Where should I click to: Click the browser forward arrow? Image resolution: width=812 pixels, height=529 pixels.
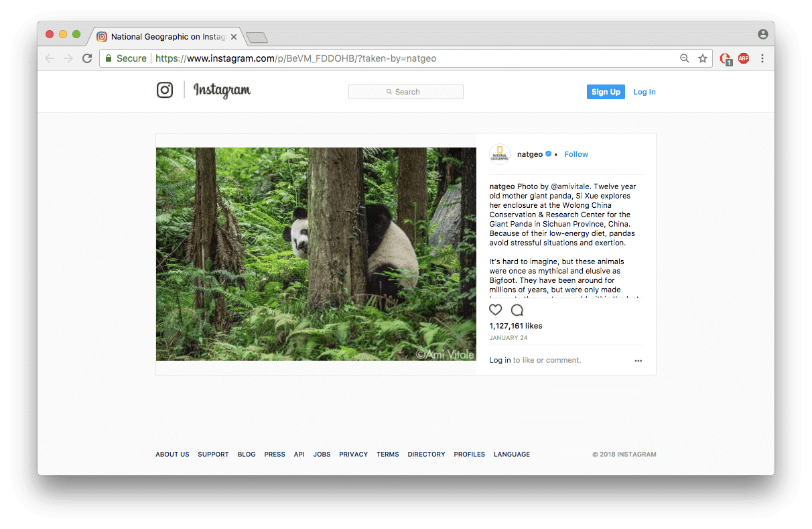click(x=68, y=58)
